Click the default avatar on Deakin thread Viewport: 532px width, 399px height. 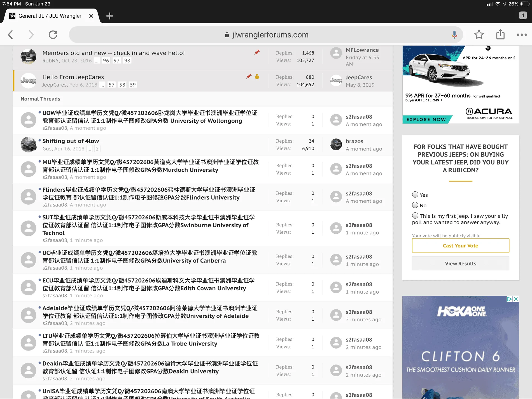(x=28, y=370)
